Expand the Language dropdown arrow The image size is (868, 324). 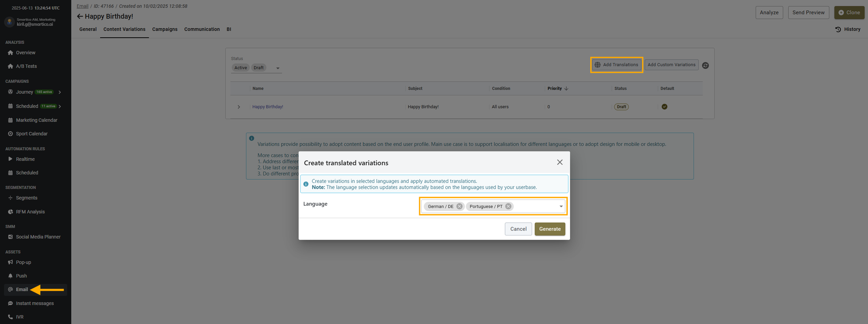(x=561, y=206)
